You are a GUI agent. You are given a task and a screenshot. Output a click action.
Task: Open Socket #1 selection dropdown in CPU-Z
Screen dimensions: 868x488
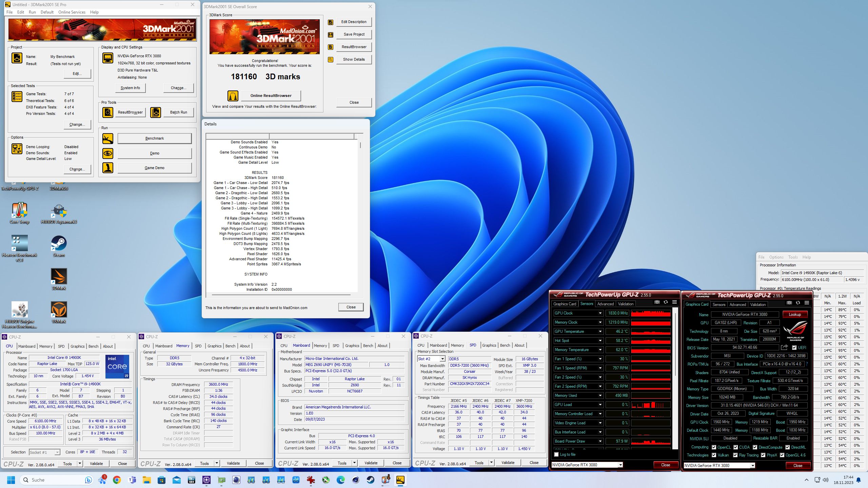pyautogui.click(x=57, y=452)
